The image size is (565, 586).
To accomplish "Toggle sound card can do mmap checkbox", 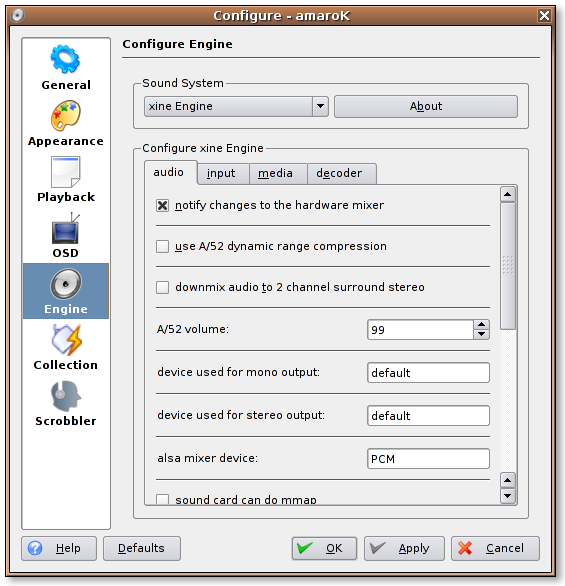I will tap(162, 499).
